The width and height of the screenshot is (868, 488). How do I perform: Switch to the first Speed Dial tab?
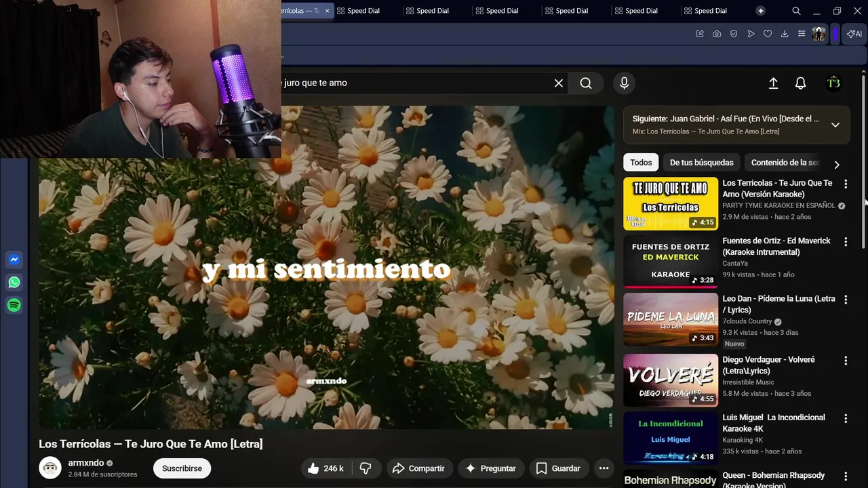[x=363, y=11]
